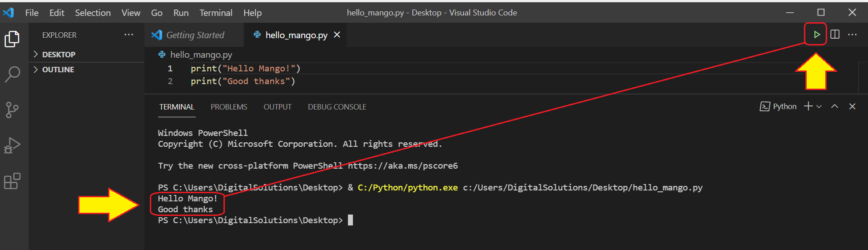
Task: Close the terminal panel
Action: pos(853,106)
